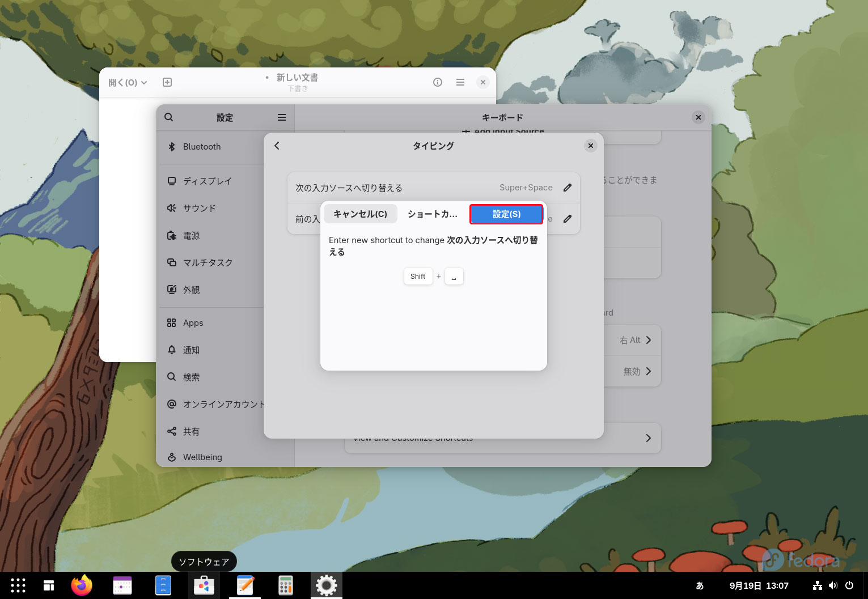Click the space key cap in shortcut preview
Screen dimensions: 868x599
pyautogui.click(x=454, y=277)
